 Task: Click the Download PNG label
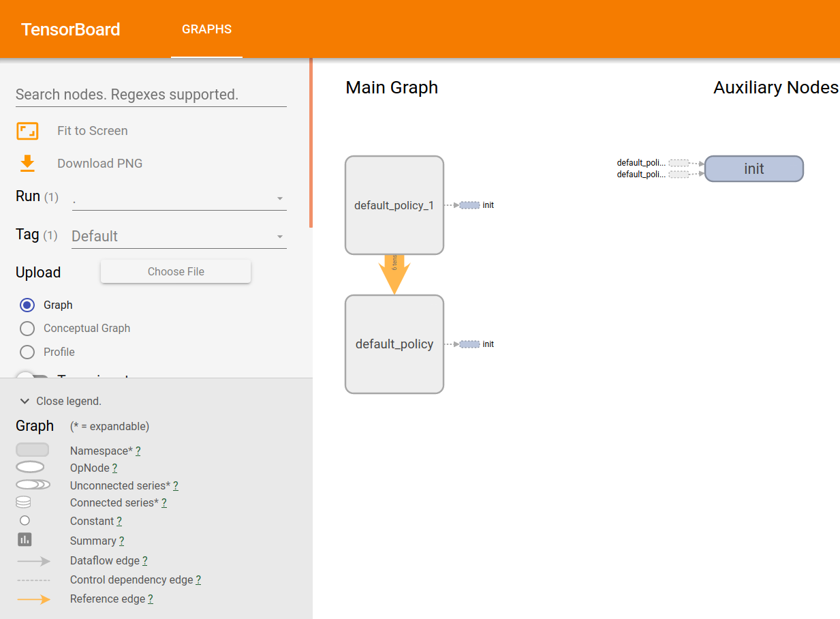click(x=100, y=164)
